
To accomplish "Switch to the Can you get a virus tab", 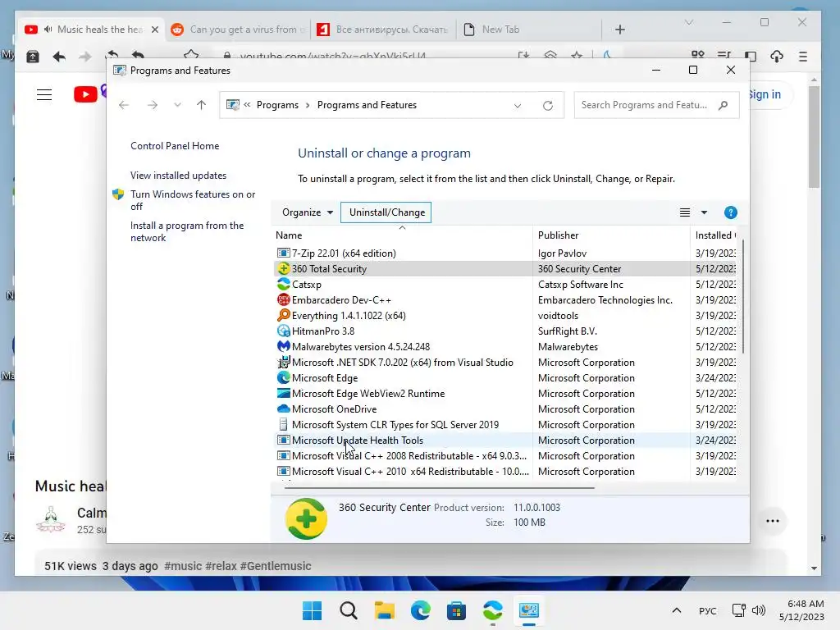I will [238, 30].
